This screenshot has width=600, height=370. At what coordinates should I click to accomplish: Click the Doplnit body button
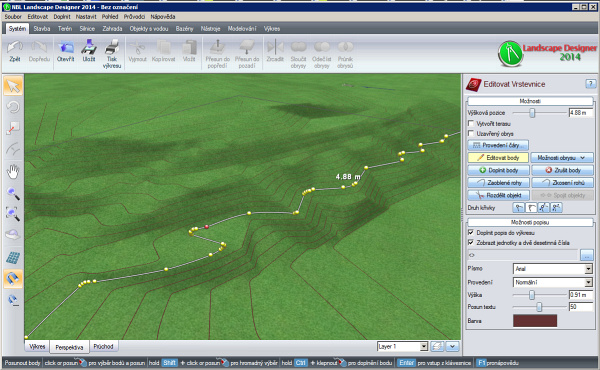click(499, 170)
